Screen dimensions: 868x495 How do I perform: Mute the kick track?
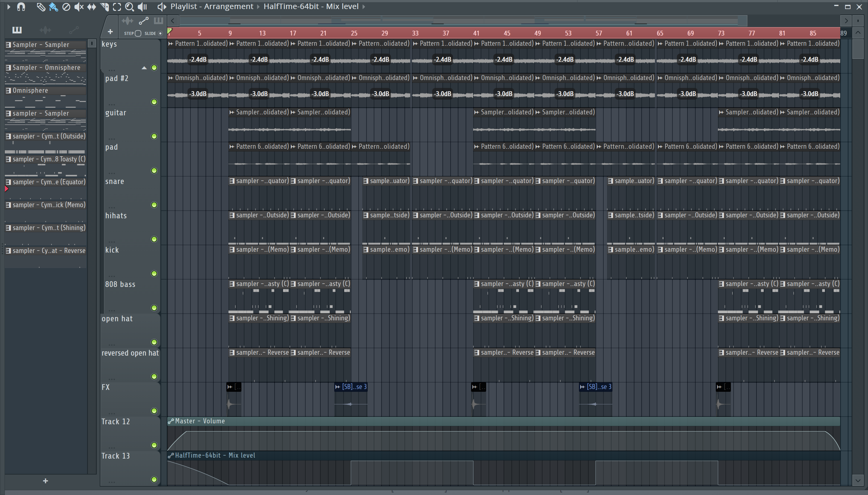[154, 274]
